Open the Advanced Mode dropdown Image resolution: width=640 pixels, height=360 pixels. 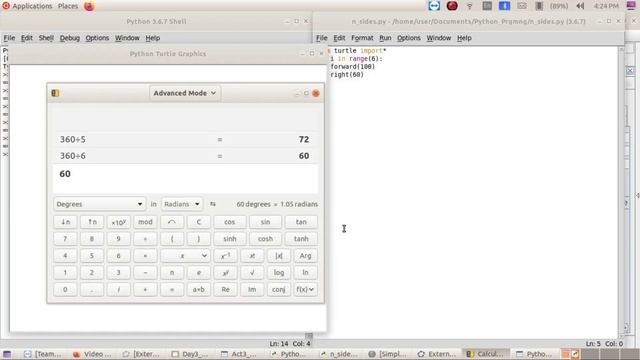point(184,93)
